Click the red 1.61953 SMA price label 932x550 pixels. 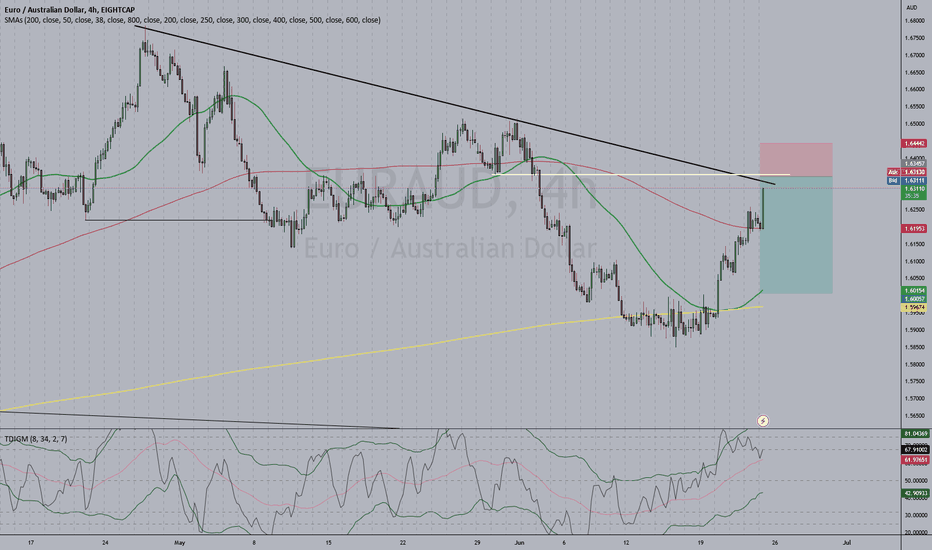point(914,228)
